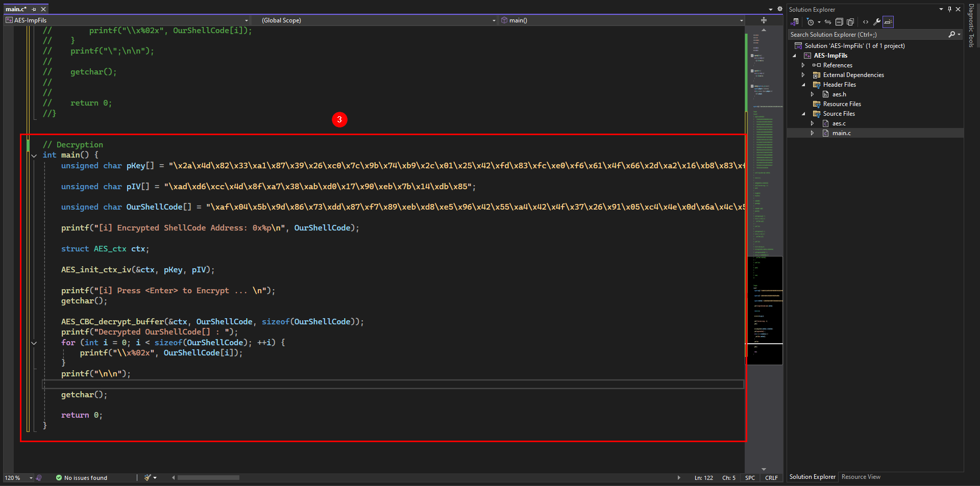Screen dimensions: 980x486
Task: Click the IntelliCode suggestions icon in status bar
Action: (x=39, y=478)
